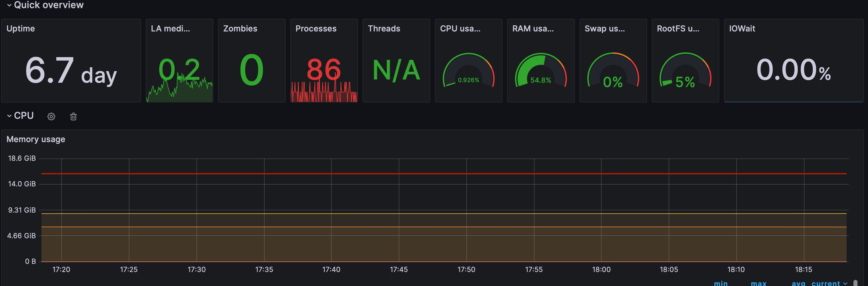Sort legend by min column
The image size is (868, 286).
coord(721,283)
